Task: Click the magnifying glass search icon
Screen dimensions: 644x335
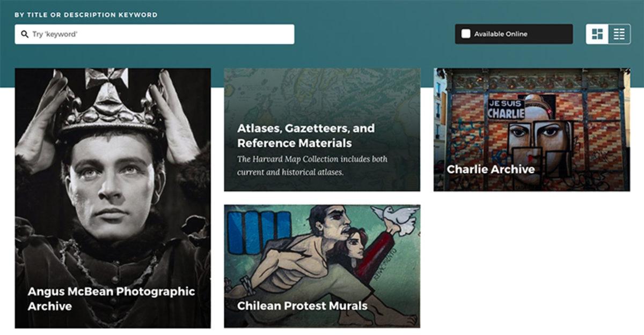Action: tap(24, 34)
